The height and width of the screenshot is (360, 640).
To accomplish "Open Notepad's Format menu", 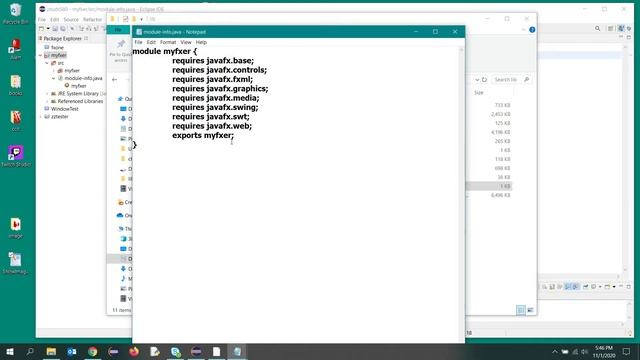I will click(x=168, y=42).
